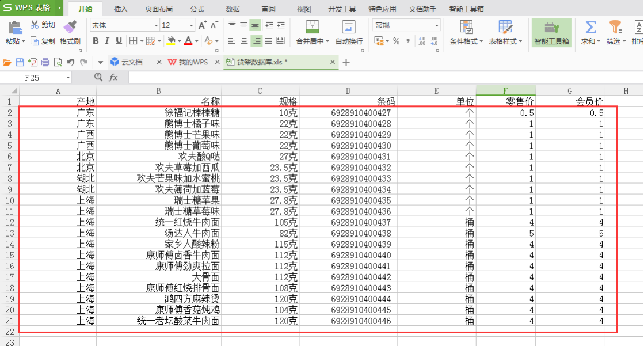
Task: Open the 常规 number format dropdown
Action: [x=437, y=25]
